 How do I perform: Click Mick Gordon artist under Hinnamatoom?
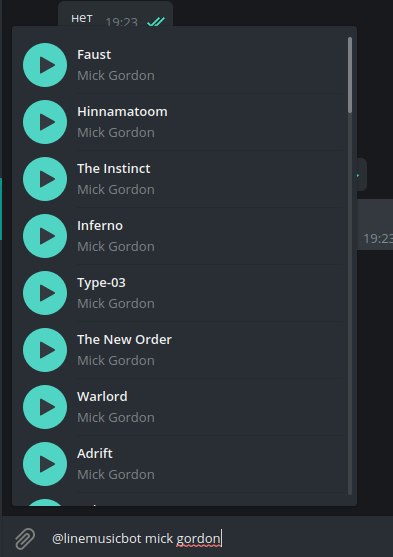coord(116,133)
